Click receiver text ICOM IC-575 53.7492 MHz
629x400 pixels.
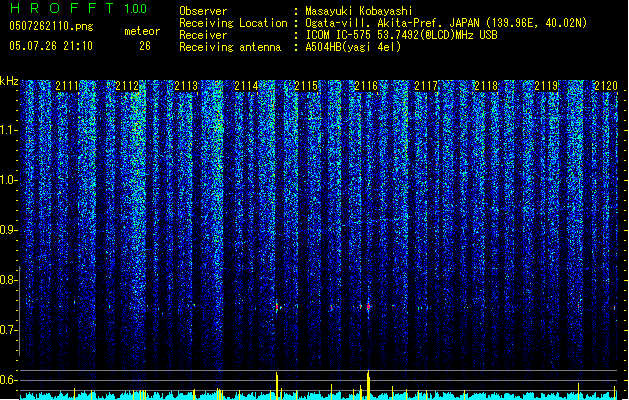(401, 35)
